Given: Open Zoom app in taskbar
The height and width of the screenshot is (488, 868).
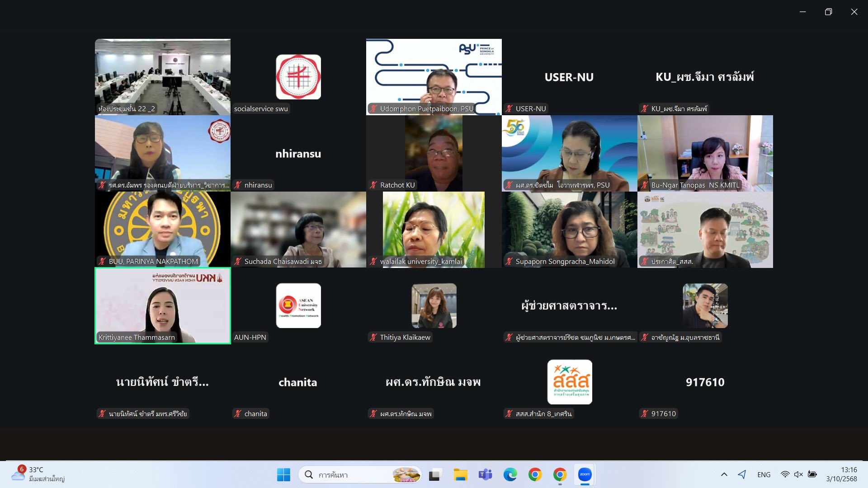Looking at the screenshot, I should [585, 474].
